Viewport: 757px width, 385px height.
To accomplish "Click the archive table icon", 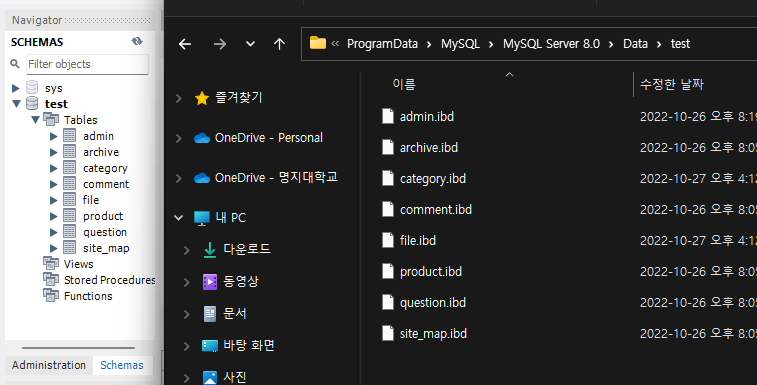I will point(70,152).
